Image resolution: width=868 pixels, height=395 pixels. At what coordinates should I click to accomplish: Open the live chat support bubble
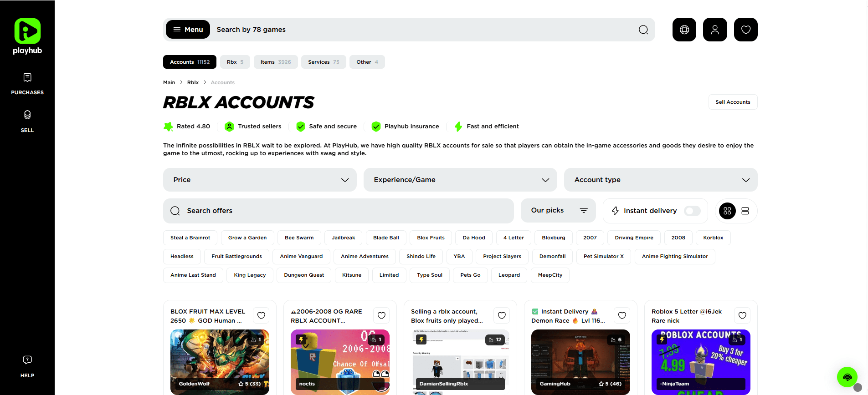coord(847,377)
